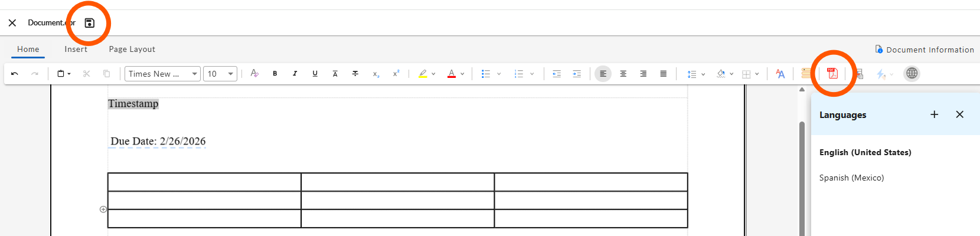Redo the last undone action
This screenshot has height=236, width=980.
[x=35, y=74]
